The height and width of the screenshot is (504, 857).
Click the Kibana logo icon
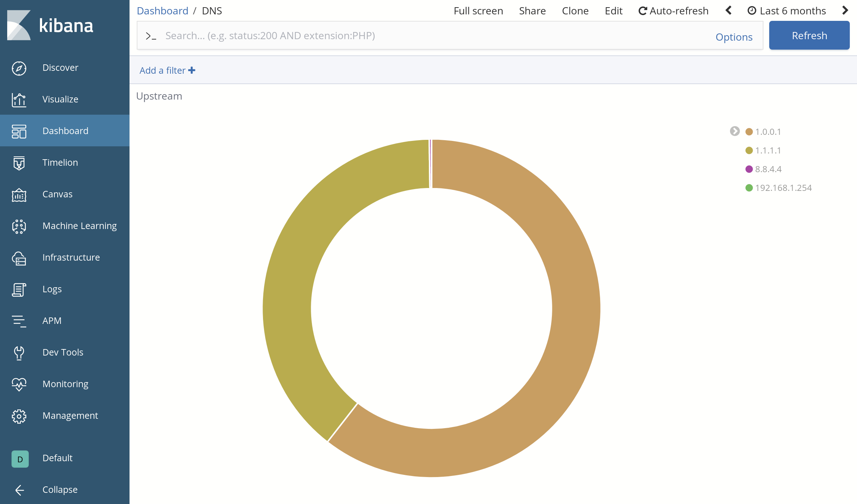[19, 25]
